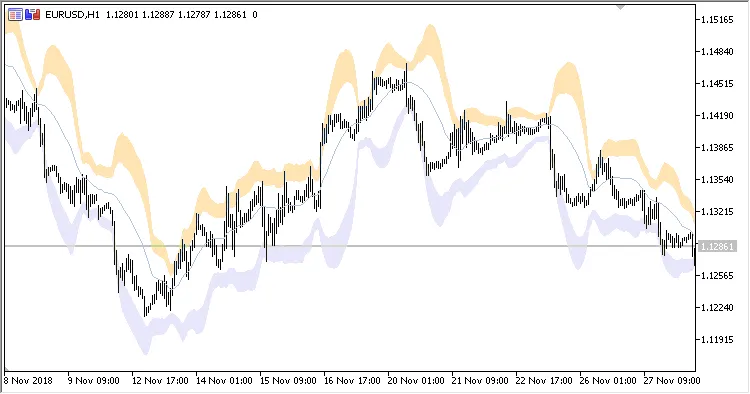
Task: Click the 27 Nov 09:00 time label
Action: [x=672, y=381]
